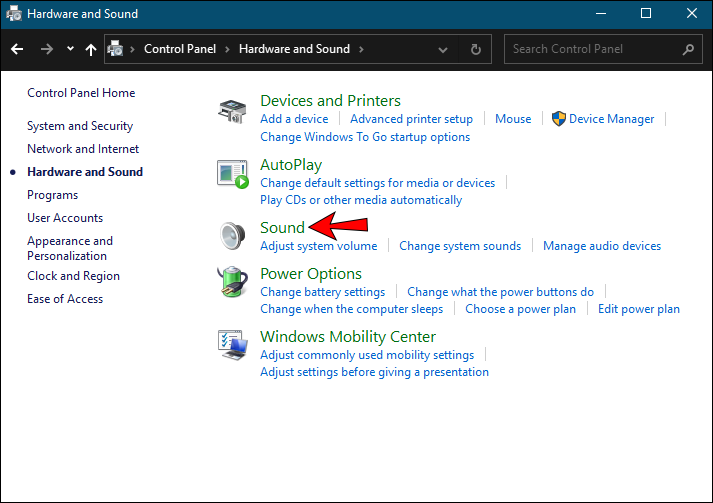Click the search magnifier icon
Image resolution: width=713 pixels, height=503 pixels.
tap(688, 49)
